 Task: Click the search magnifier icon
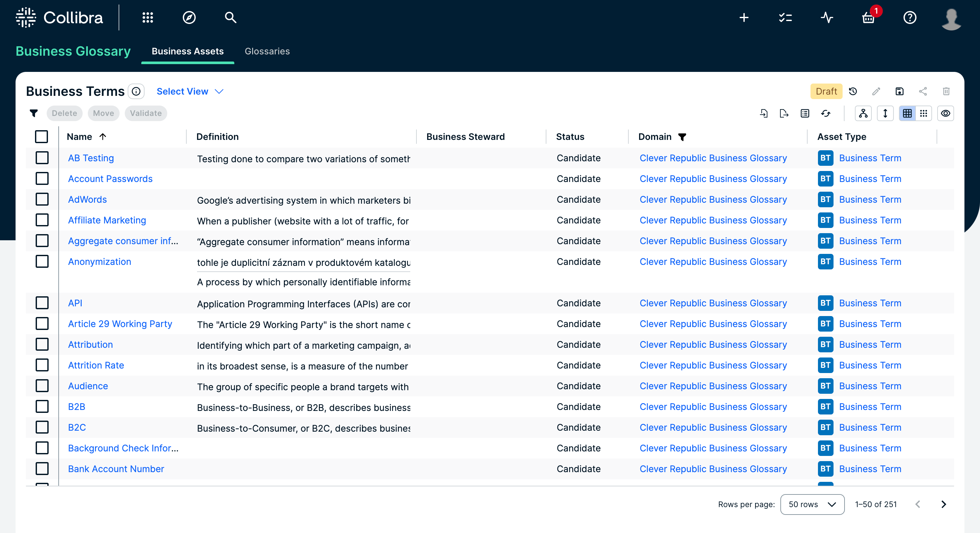[x=230, y=17]
